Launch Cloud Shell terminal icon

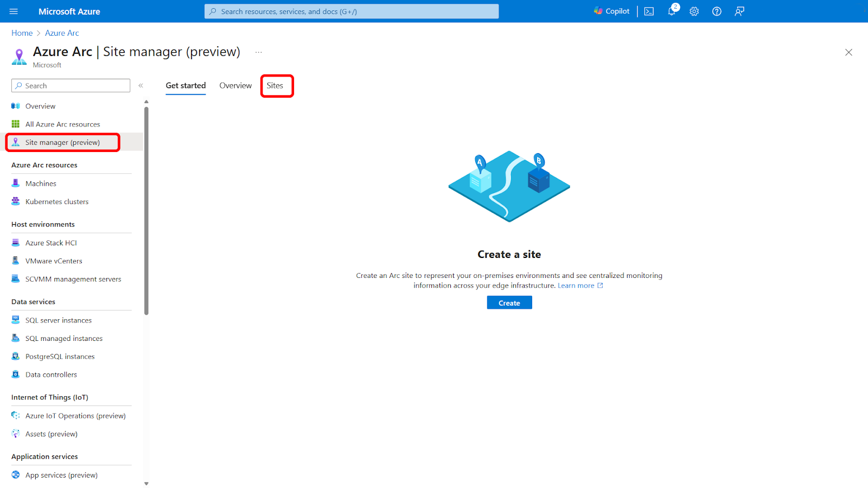[649, 11]
